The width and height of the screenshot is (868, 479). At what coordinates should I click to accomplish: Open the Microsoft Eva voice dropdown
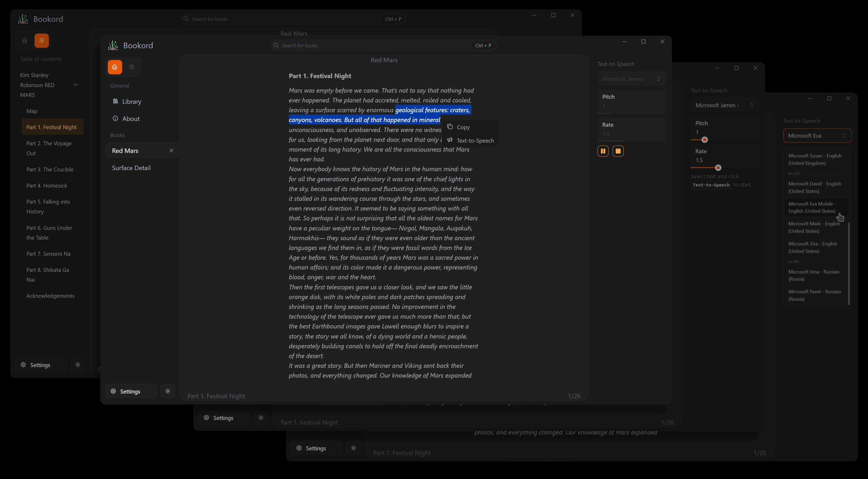[817, 136]
